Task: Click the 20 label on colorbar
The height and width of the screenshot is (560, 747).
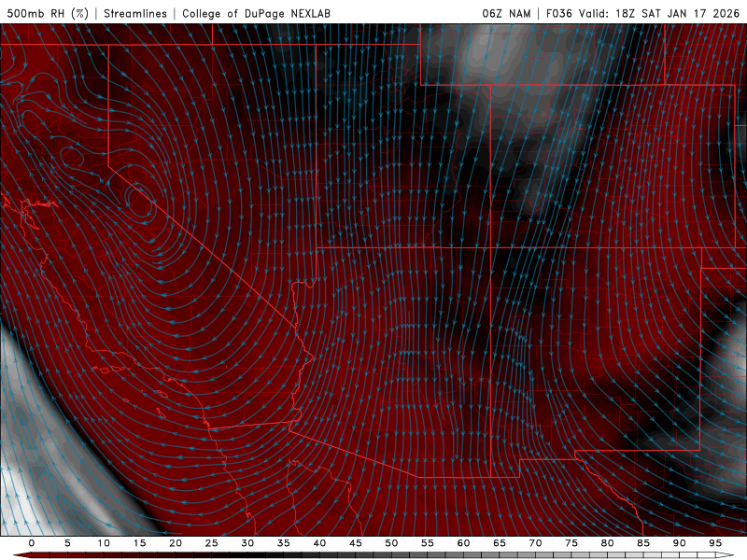Action: tap(176, 543)
